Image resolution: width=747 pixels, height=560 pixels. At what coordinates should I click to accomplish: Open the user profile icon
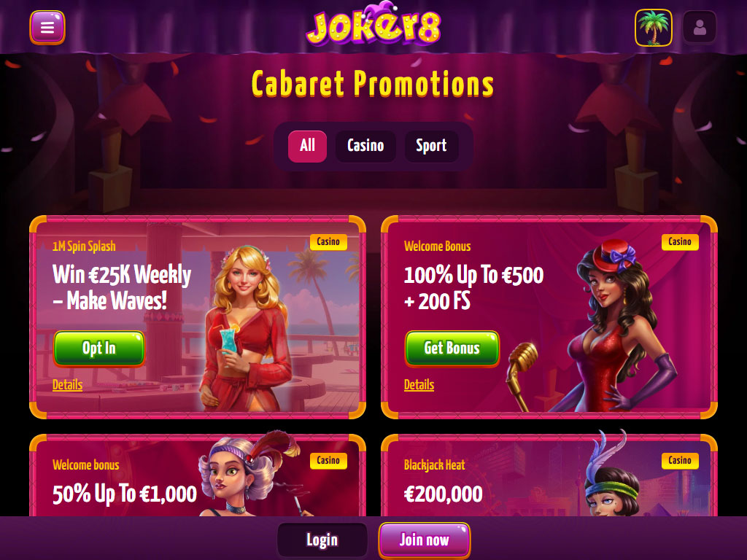pyautogui.click(x=700, y=28)
